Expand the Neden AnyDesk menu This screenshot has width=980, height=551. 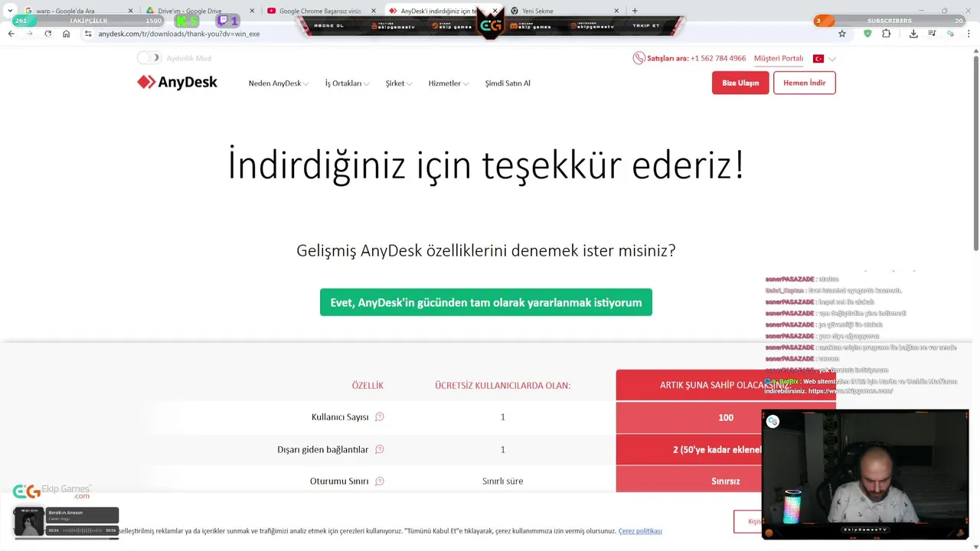click(x=278, y=83)
